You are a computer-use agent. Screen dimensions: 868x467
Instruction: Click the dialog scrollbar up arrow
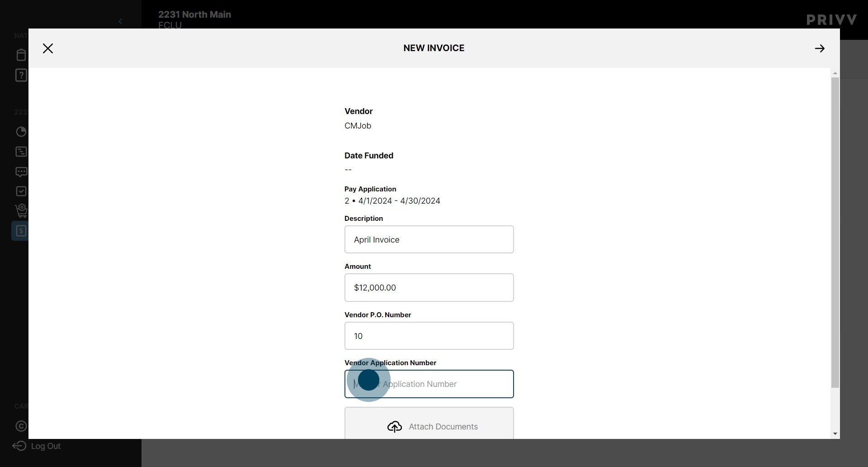pyautogui.click(x=835, y=73)
